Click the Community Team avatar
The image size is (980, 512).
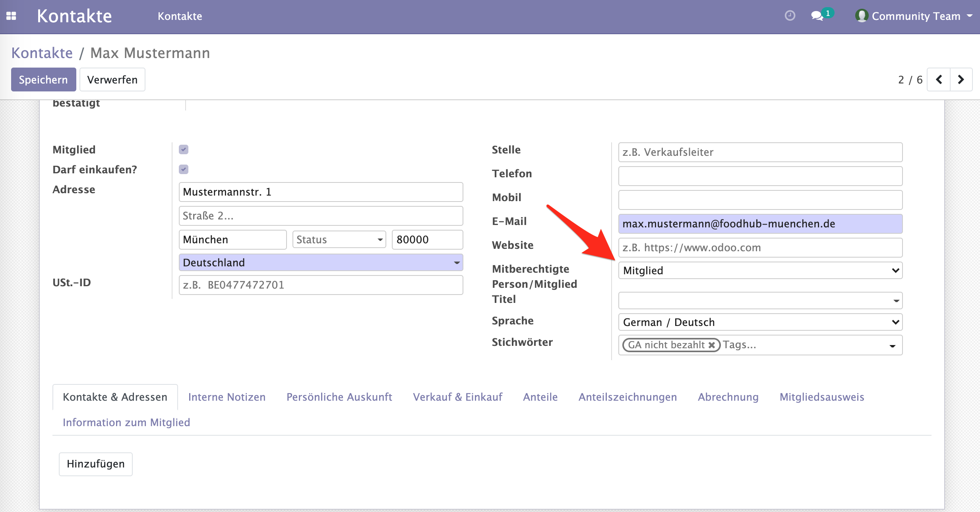click(861, 16)
